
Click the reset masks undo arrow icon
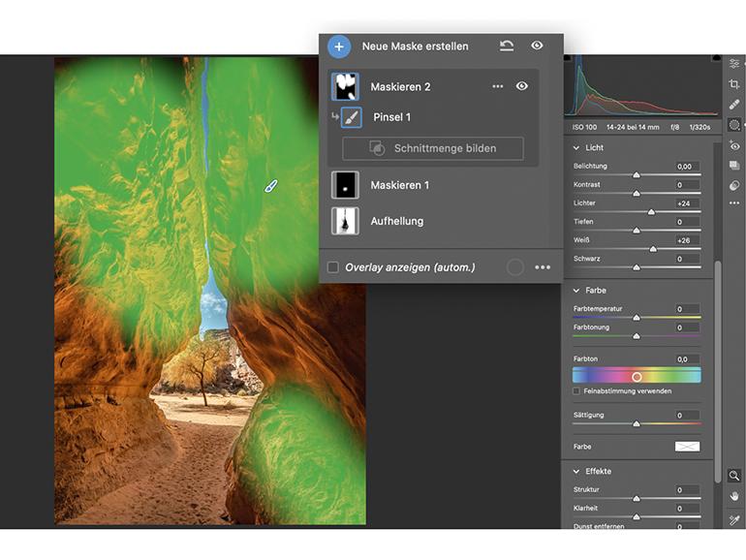coord(507,46)
